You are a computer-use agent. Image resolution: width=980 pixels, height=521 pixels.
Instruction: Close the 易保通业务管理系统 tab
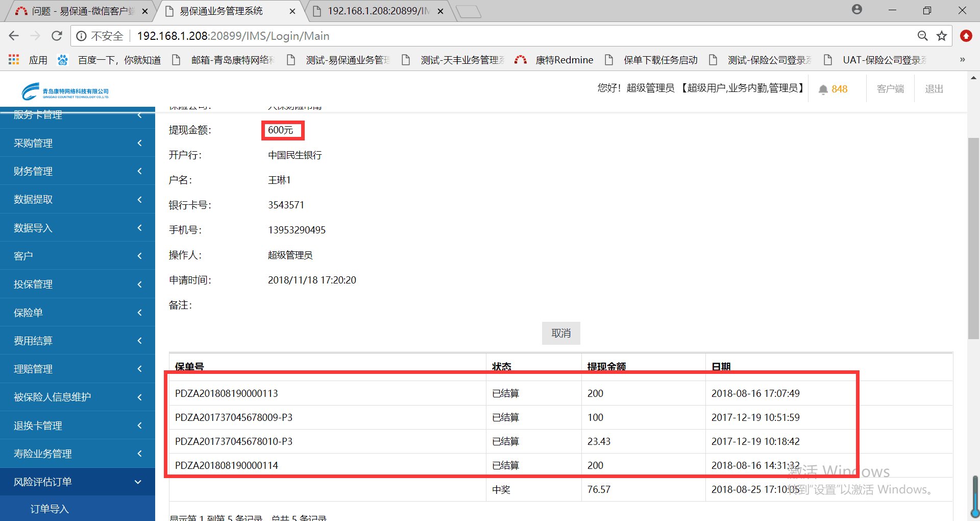point(292,11)
